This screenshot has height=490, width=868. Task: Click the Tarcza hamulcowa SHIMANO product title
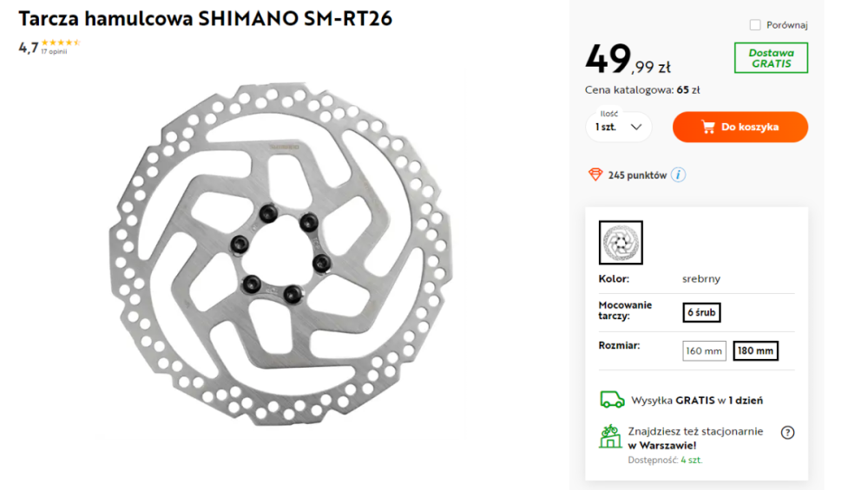click(205, 18)
